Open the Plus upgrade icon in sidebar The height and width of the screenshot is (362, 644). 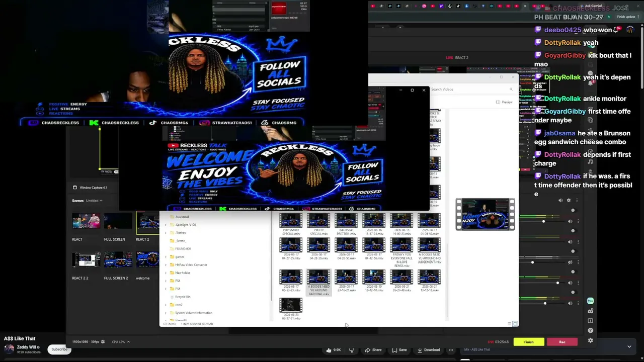click(x=591, y=301)
